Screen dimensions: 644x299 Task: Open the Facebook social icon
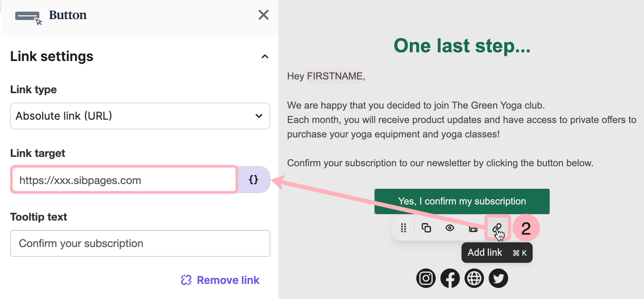pyautogui.click(x=450, y=278)
